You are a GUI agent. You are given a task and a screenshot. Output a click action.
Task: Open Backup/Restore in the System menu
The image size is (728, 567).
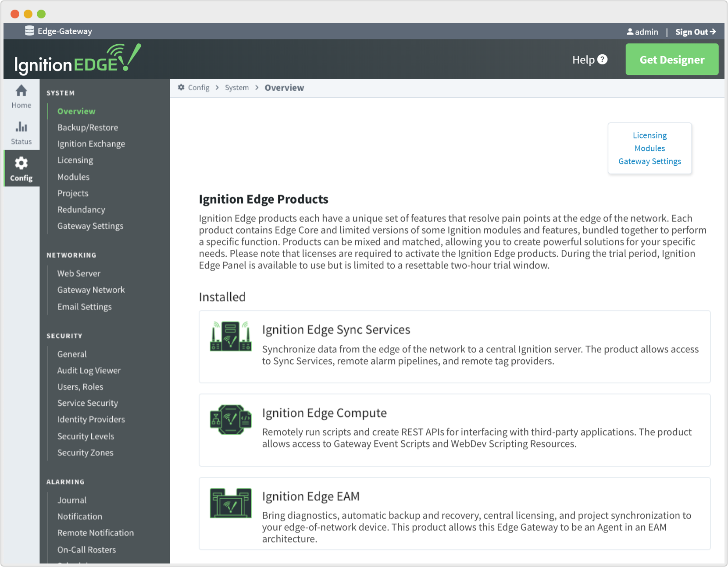88,128
